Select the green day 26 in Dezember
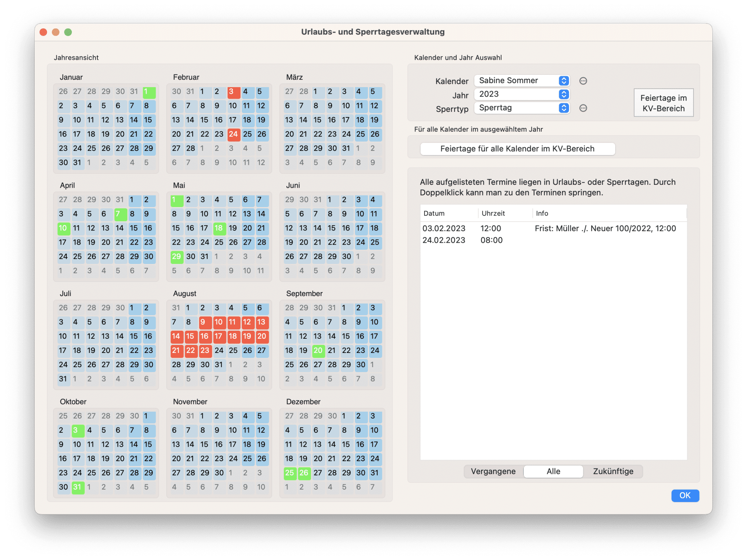 pos(304,473)
